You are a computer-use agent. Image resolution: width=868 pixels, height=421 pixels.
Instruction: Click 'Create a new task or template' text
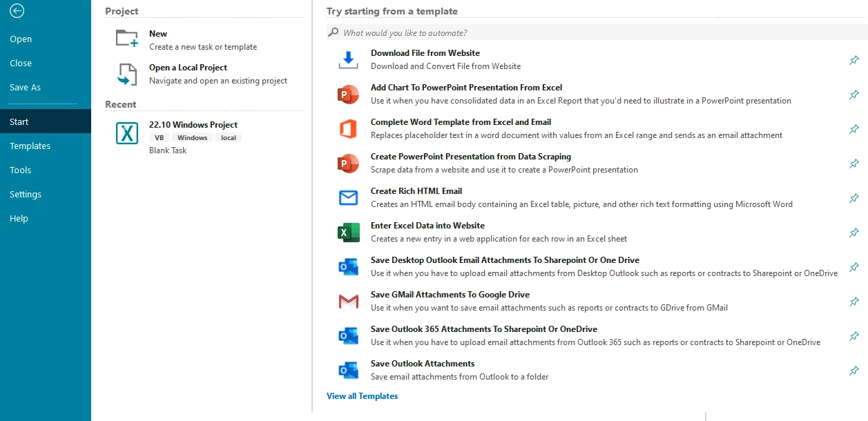click(203, 46)
